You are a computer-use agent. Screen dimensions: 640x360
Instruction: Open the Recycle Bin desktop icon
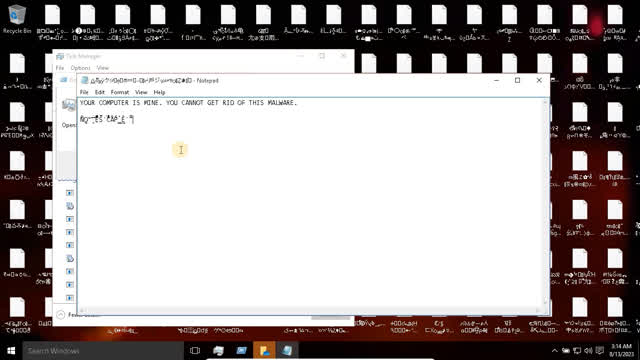(17, 19)
